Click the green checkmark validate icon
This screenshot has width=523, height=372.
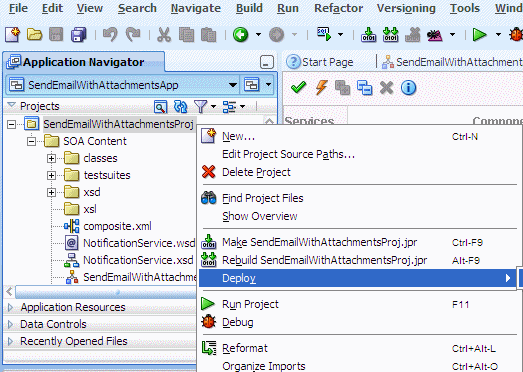(x=298, y=88)
